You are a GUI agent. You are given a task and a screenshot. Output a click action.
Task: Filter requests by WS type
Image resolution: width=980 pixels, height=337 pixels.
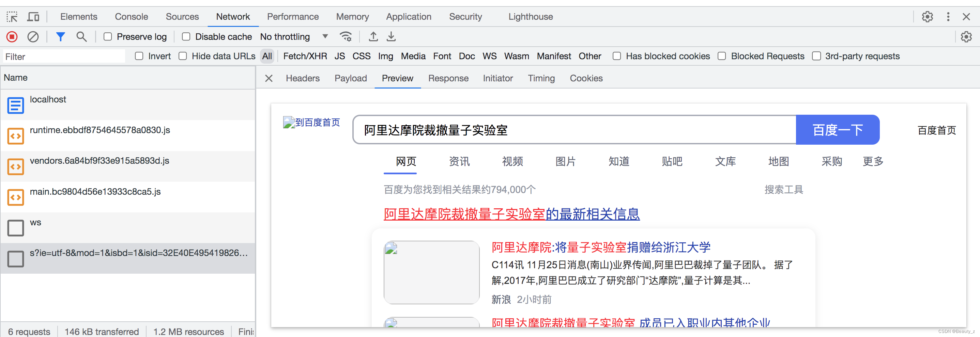490,56
